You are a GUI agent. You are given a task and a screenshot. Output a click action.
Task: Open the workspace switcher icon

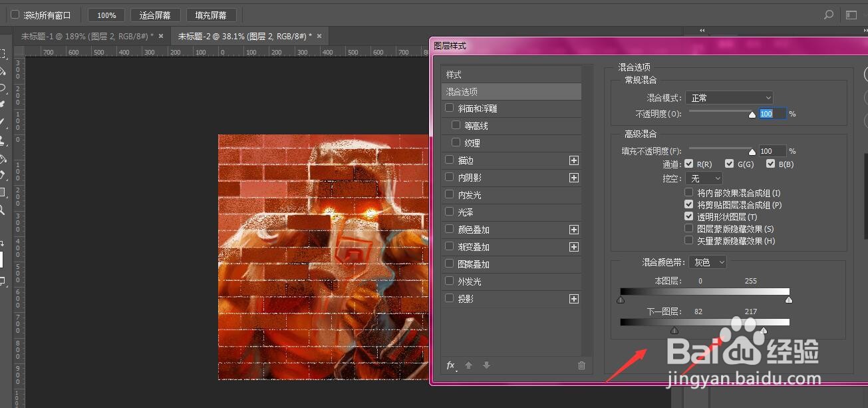click(851, 15)
